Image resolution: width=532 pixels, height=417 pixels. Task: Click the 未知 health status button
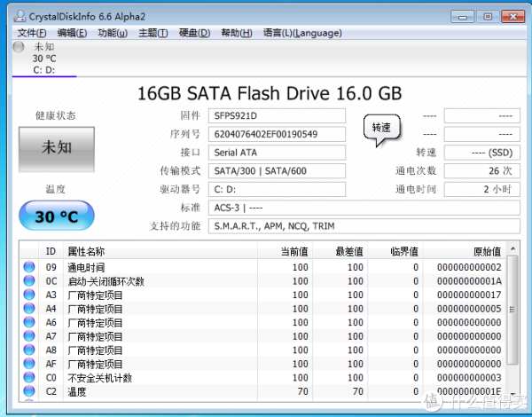pyautogui.click(x=57, y=149)
